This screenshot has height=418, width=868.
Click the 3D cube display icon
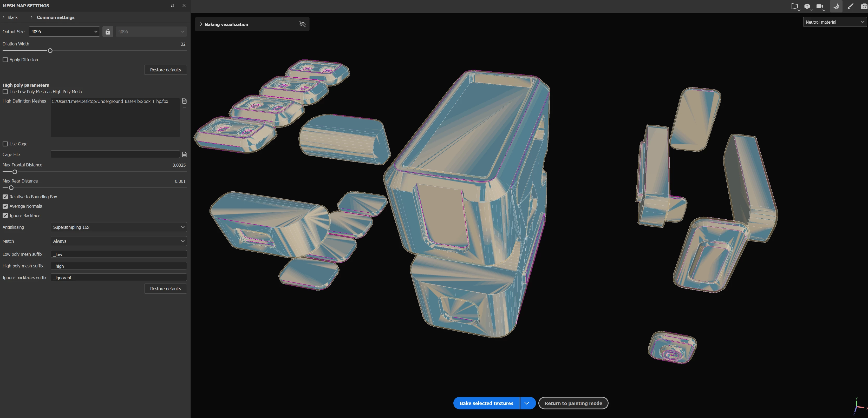coord(807,6)
